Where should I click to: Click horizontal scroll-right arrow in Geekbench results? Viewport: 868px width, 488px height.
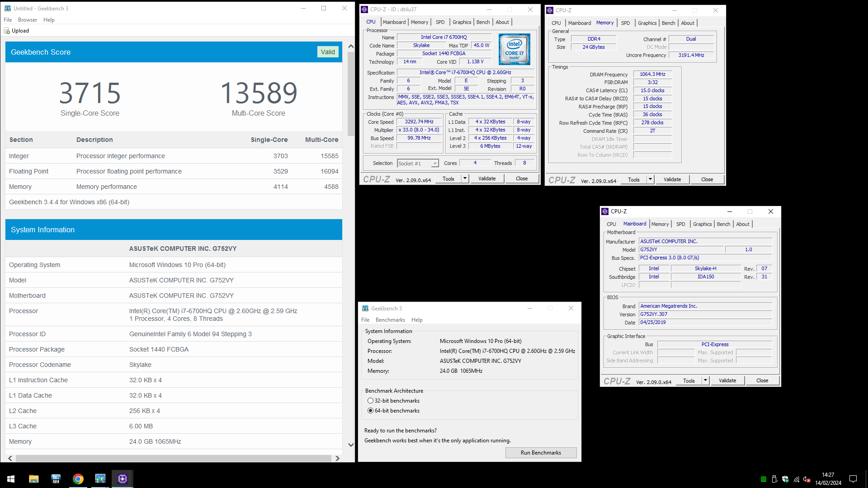[x=337, y=458]
